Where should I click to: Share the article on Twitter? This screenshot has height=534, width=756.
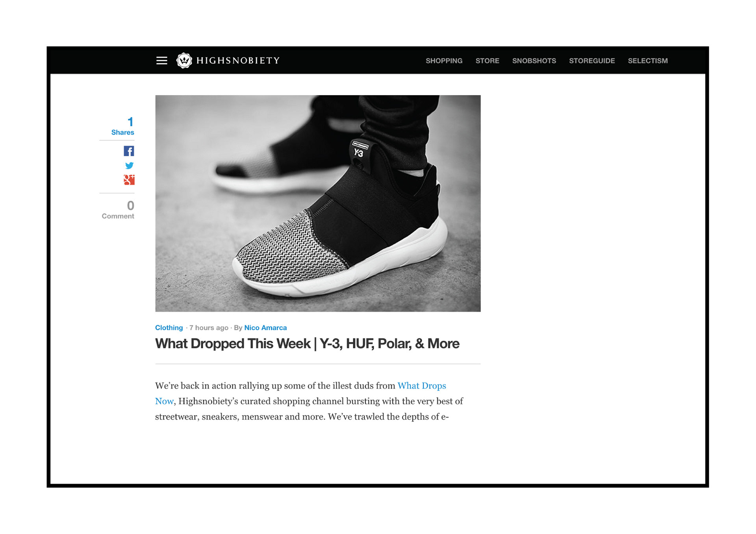129,166
